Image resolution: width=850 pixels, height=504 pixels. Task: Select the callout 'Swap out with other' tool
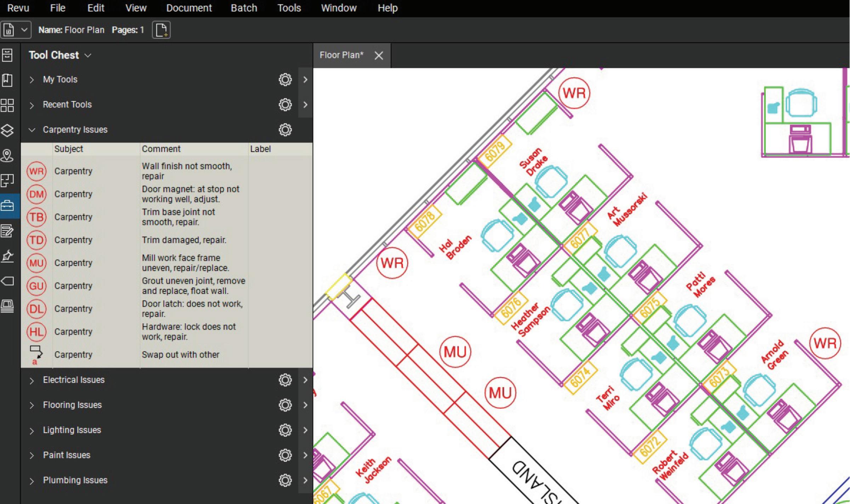(36, 354)
